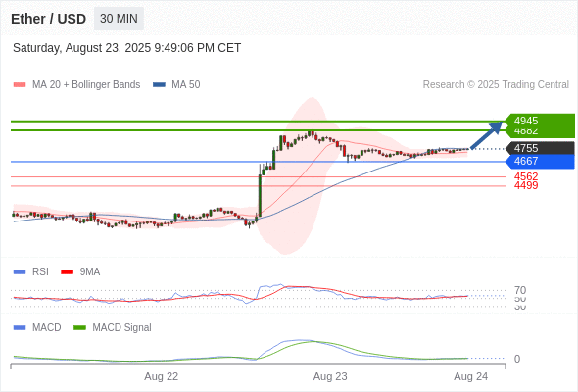The image size is (578, 392).
Task: Click the Research © 2025 Trading Central credit
Action: click(496, 85)
